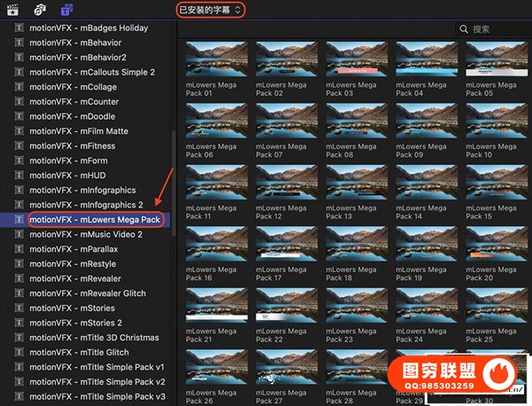This screenshot has height=406, width=532.
Task: Click the title icon beside mTitle Glitch
Action: [20, 352]
